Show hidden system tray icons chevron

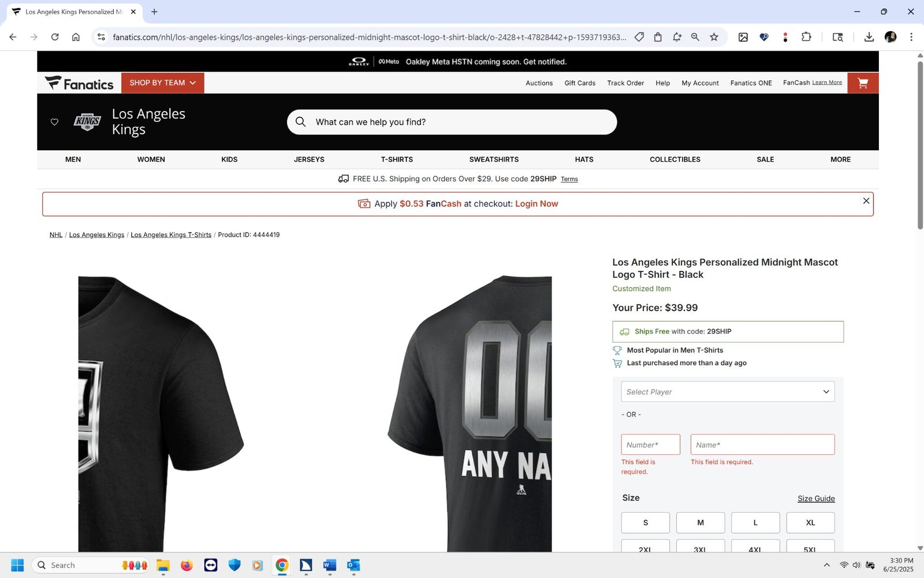coord(826,565)
